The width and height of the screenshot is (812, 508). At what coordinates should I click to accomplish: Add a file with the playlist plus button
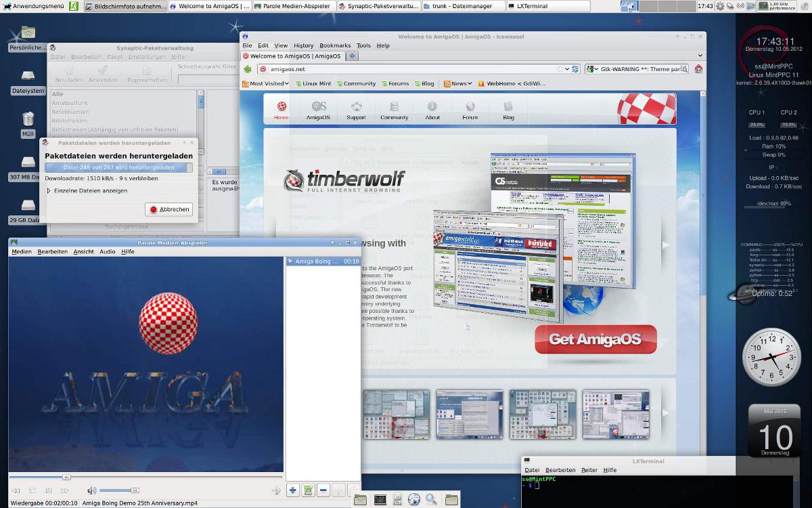click(x=292, y=490)
